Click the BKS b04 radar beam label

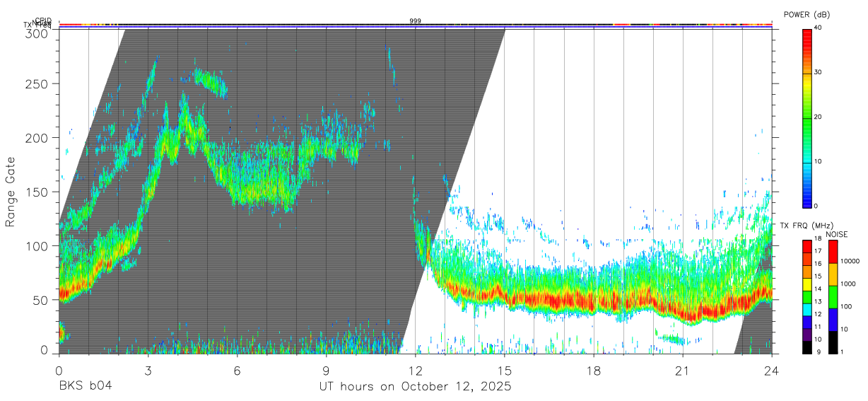pos(85,386)
